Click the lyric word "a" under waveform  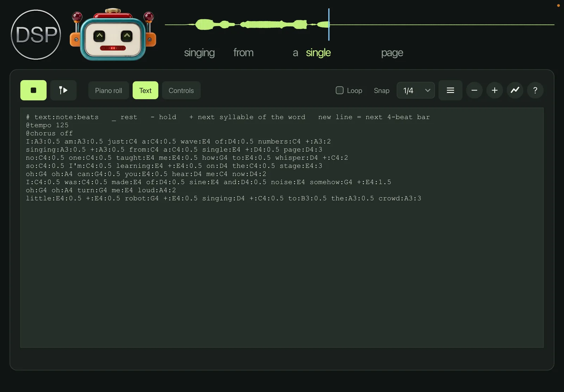click(x=295, y=53)
